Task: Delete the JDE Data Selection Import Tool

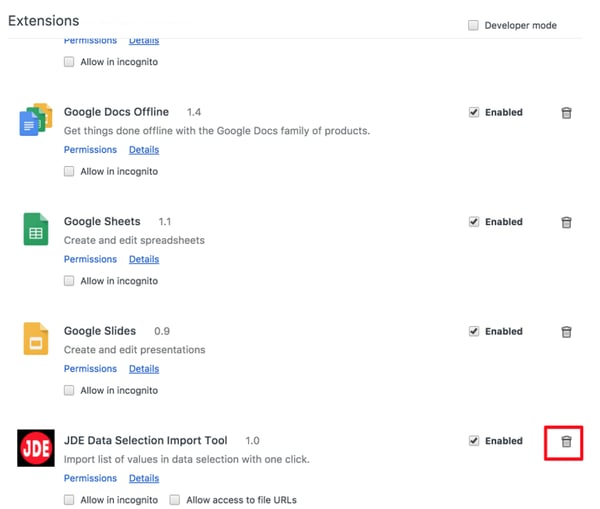Action: [x=566, y=441]
